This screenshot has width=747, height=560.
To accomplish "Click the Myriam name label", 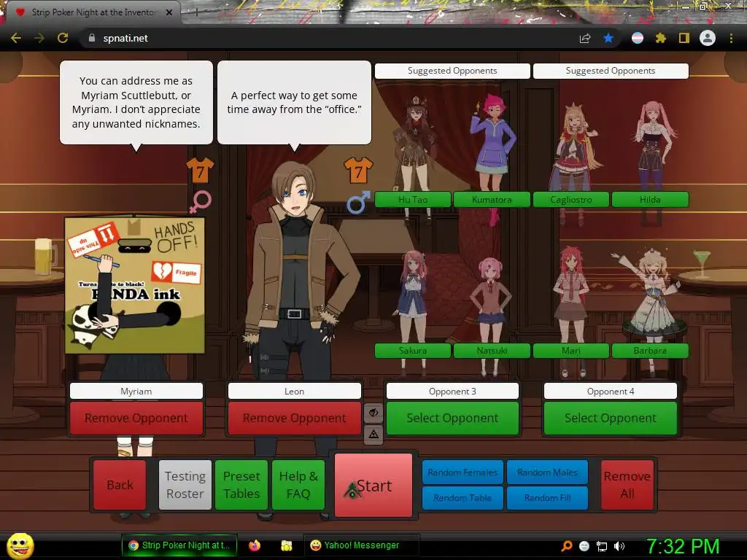I will (136, 392).
